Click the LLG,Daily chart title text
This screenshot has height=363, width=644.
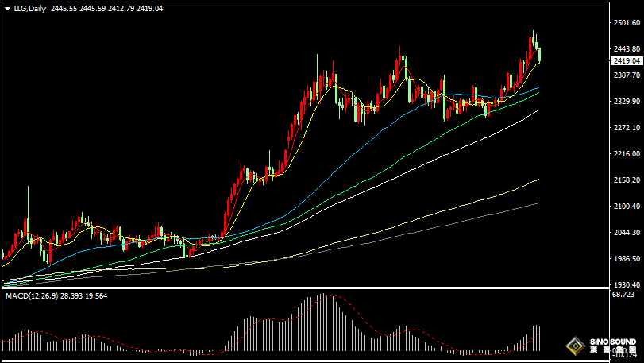(x=29, y=8)
